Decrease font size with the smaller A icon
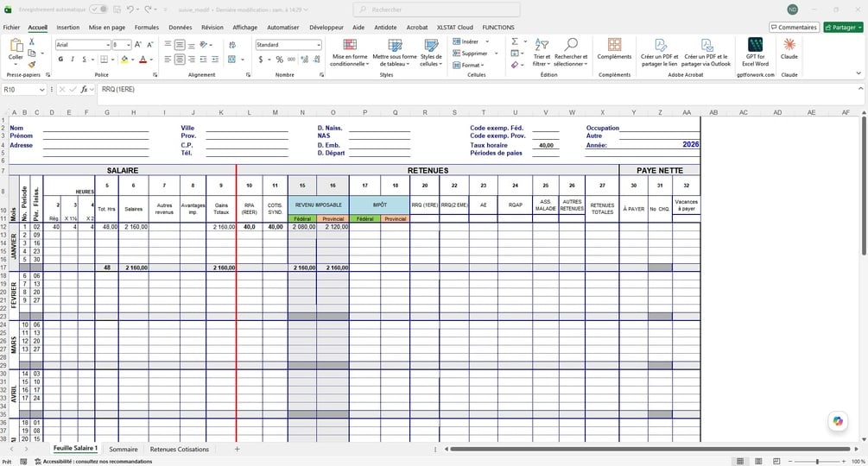Screen dimensions: 868x466 [149, 45]
